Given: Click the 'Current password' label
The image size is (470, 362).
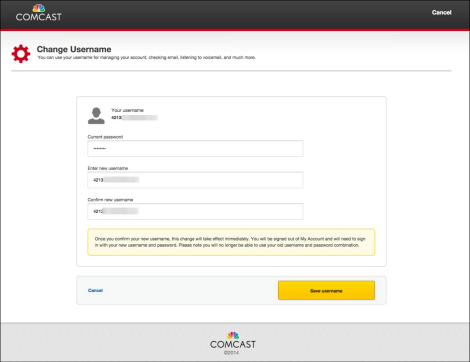Looking at the screenshot, I should [x=105, y=137].
